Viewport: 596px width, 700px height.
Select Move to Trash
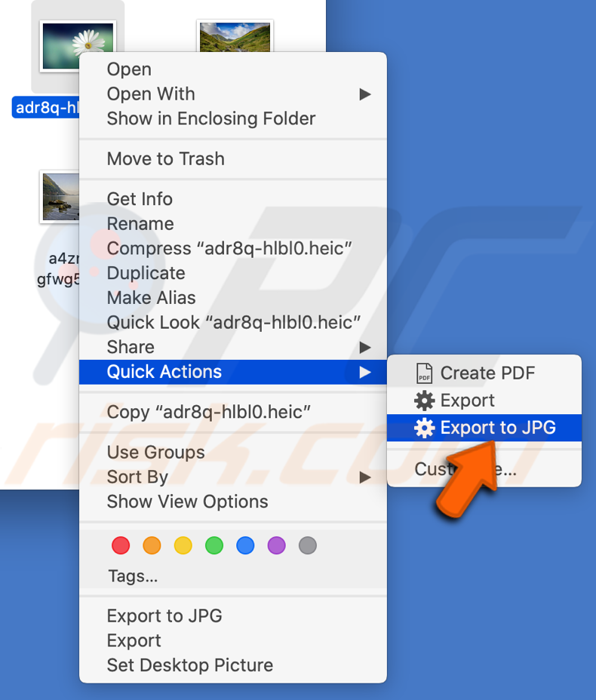[x=233, y=159]
